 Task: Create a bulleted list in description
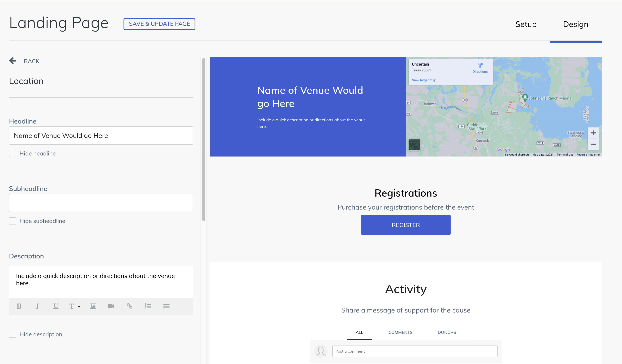[x=166, y=306]
